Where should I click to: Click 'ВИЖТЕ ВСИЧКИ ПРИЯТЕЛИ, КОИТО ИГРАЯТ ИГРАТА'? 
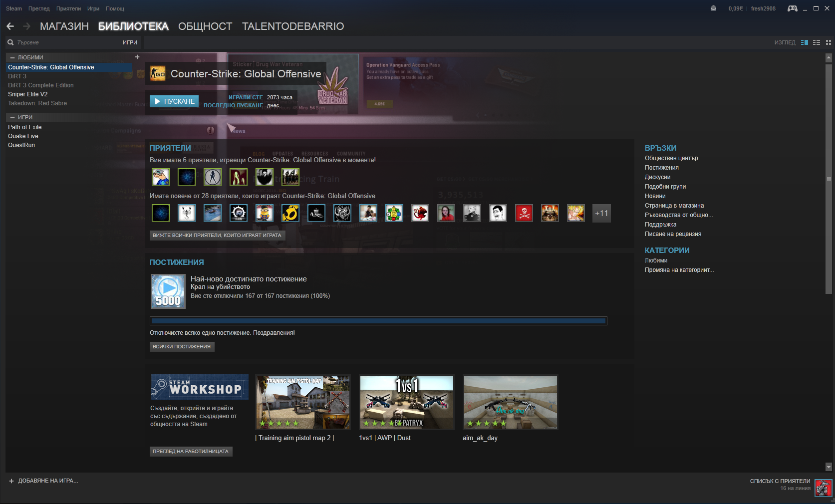click(217, 235)
